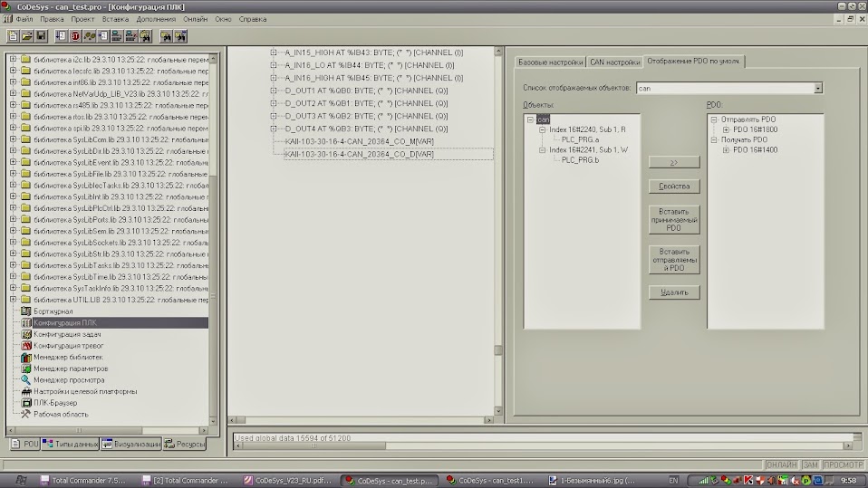Click the Менеджер параметров icon

click(x=26, y=368)
